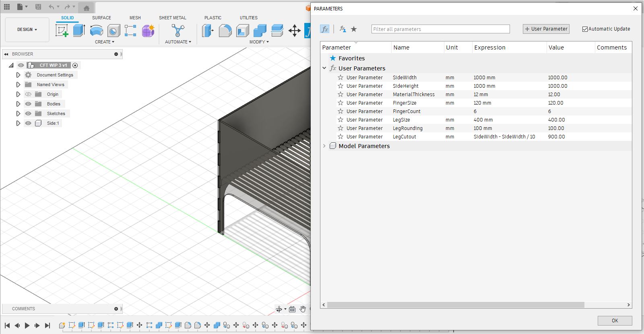Show all parameters with fx filter icon
This screenshot has width=644, height=334.
325,29
